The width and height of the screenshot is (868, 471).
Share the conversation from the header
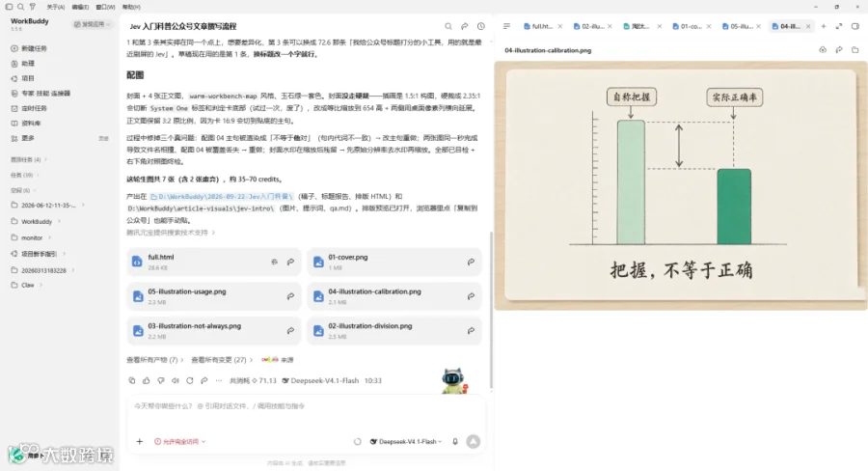tap(465, 26)
